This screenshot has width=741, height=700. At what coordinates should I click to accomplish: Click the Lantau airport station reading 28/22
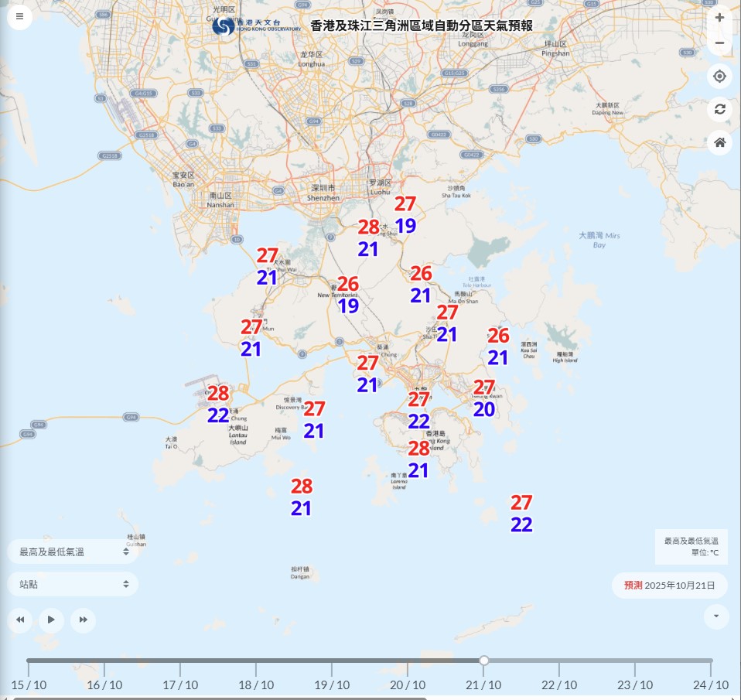218,404
